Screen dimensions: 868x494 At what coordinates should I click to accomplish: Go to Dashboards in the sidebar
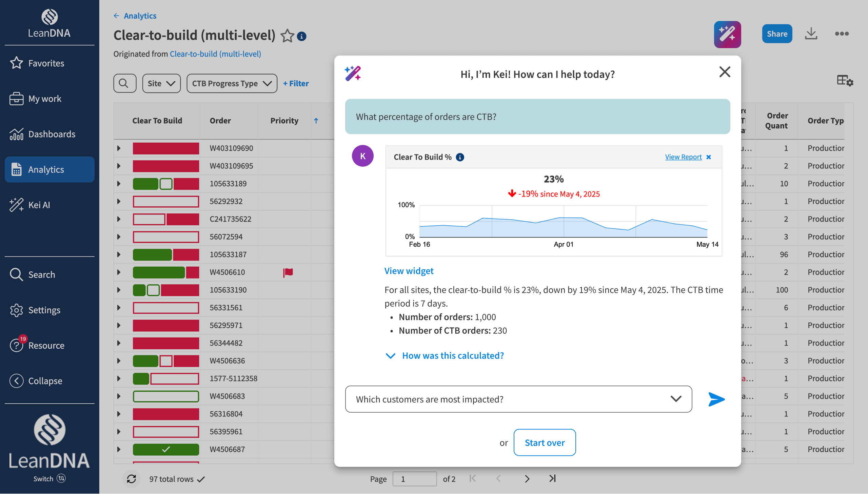50,134
